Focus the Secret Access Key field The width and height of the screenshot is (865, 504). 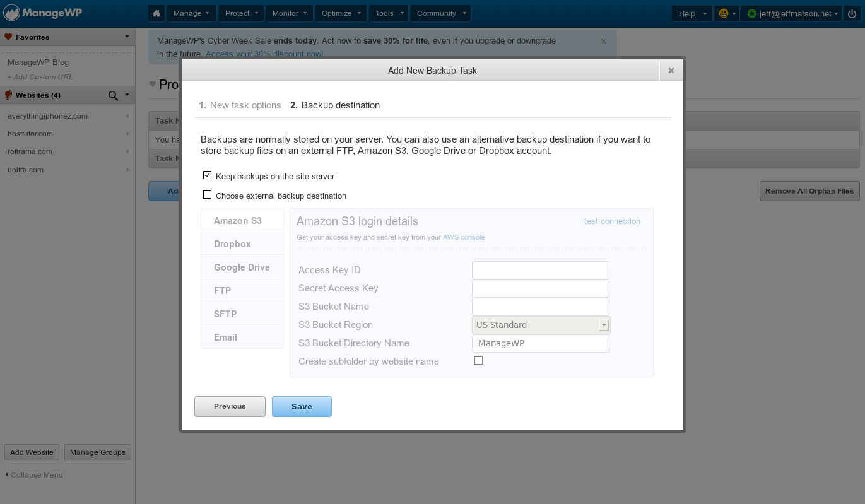tap(541, 288)
